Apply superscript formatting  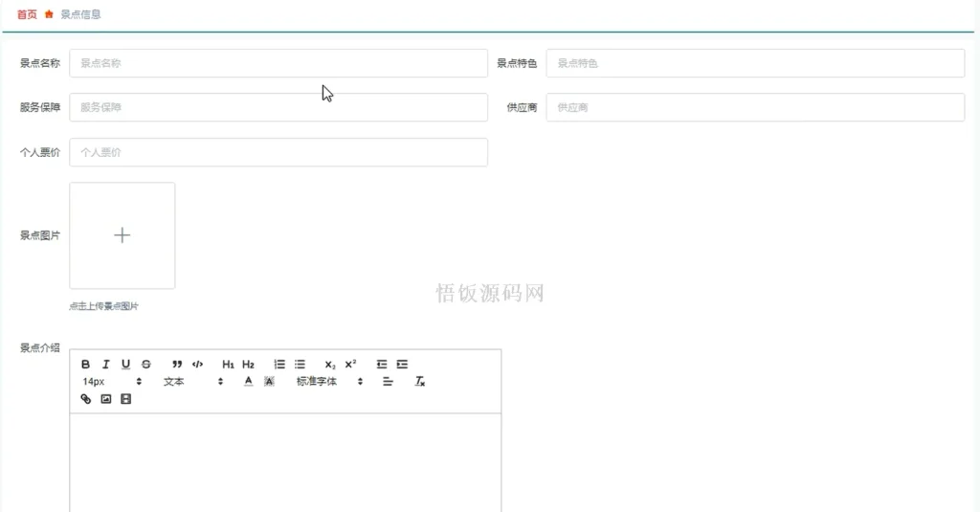point(350,364)
